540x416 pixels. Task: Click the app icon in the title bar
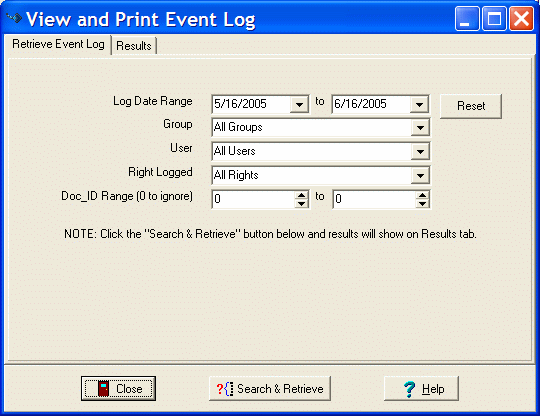(x=14, y=17)
